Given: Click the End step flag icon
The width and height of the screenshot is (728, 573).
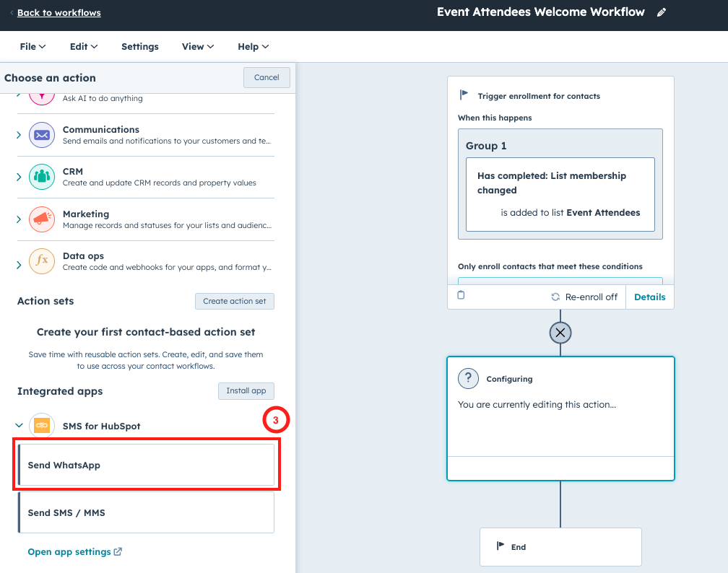Looking at the screenshot, I should (x=500, y=546).
